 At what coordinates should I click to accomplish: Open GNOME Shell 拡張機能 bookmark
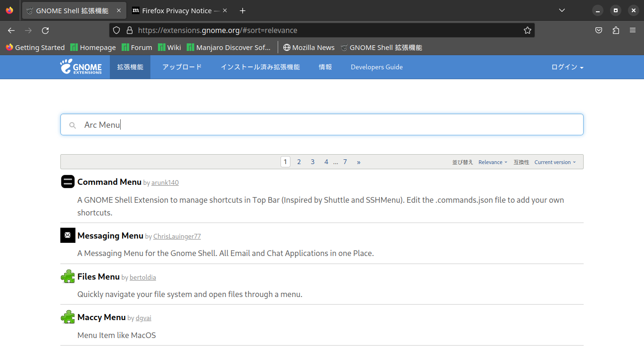pyautogui.click(x=381, y=48)
